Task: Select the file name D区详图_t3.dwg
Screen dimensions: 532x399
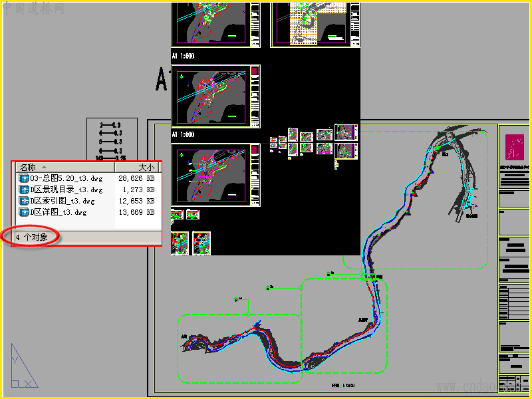Action: (x=59, y=212)
